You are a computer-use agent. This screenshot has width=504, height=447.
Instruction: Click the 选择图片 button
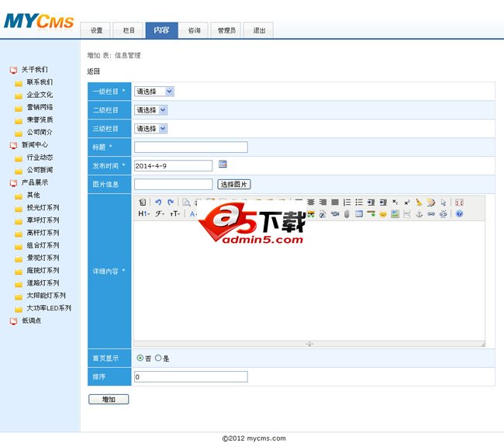pos(234,185)
